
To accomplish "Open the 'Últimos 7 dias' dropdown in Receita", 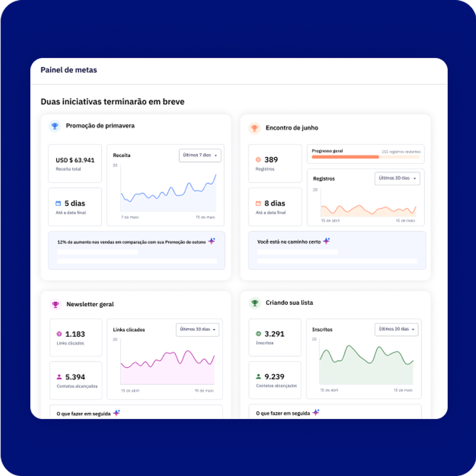I will click(200, 155).
